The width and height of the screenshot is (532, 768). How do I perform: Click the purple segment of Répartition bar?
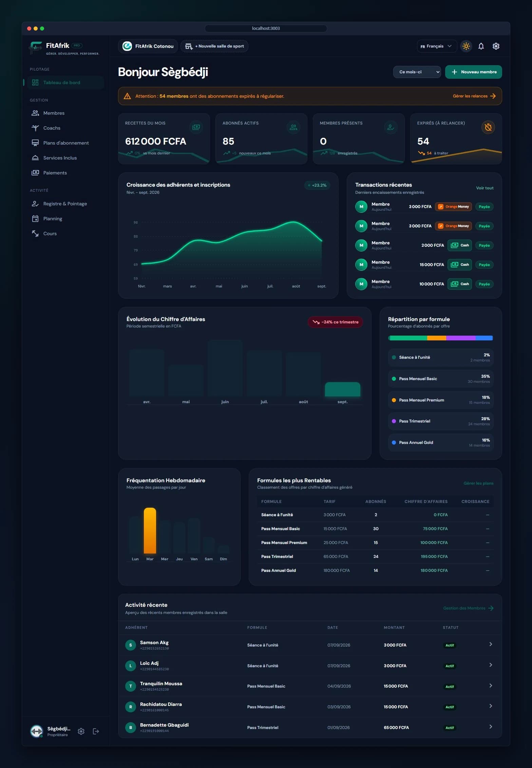(x=461, y=338)
